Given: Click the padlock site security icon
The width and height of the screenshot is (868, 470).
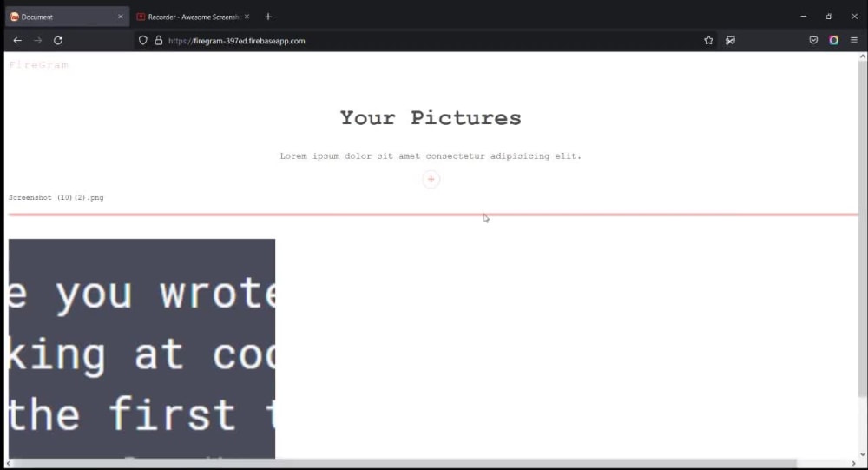Looking at the screenshot, I should tap(158, 41).
